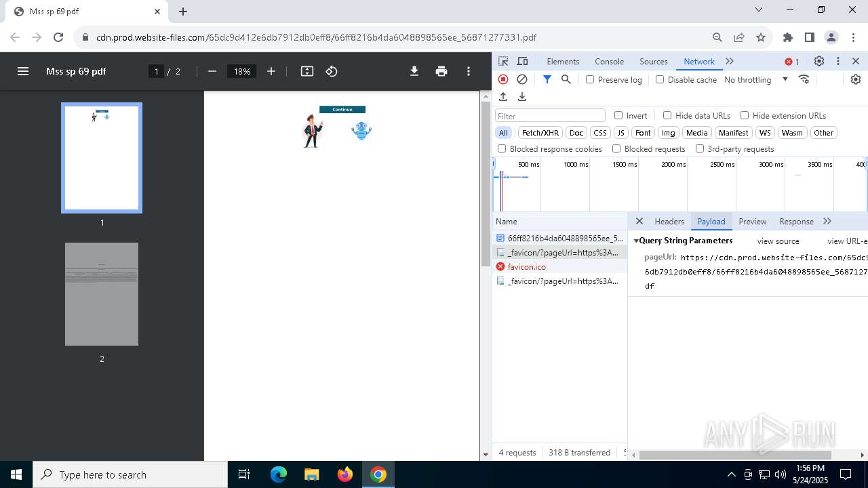Print the PDF document
The image size is (868, 488).
point(441,71)
